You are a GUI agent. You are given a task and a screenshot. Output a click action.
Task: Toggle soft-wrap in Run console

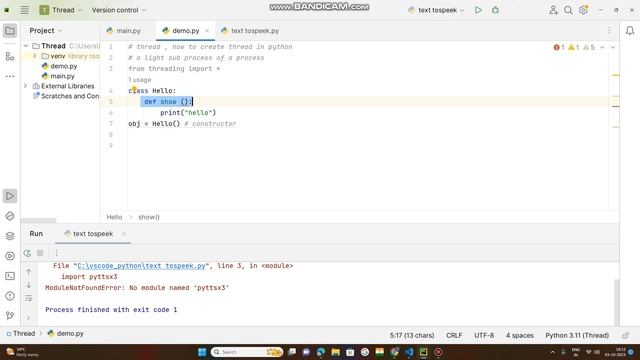29,298
